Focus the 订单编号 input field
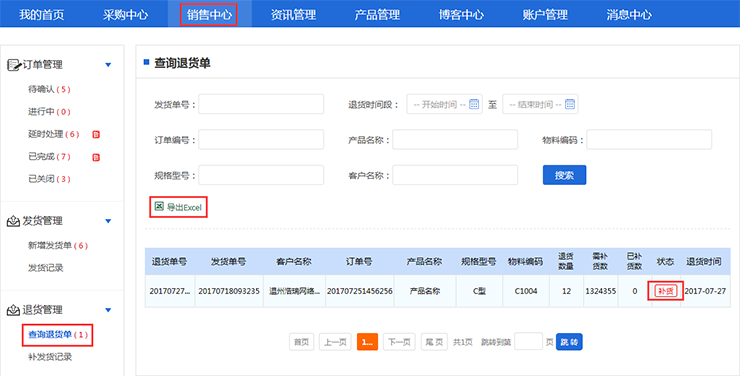 (x=261, y=140)
